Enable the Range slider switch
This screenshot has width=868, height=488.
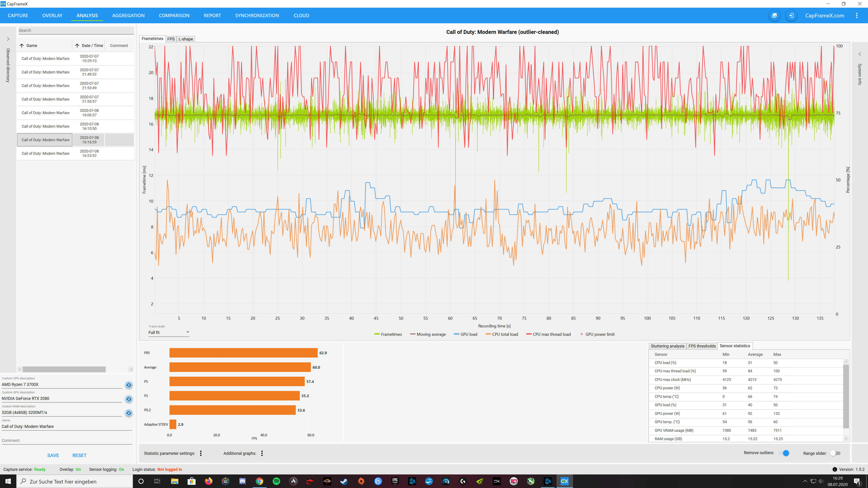[x=835, y=453]
